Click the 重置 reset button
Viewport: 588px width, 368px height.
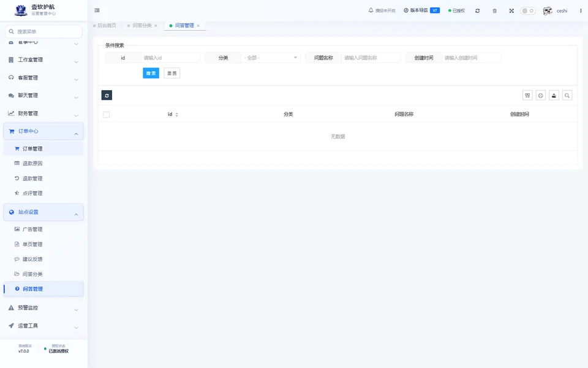171,73
